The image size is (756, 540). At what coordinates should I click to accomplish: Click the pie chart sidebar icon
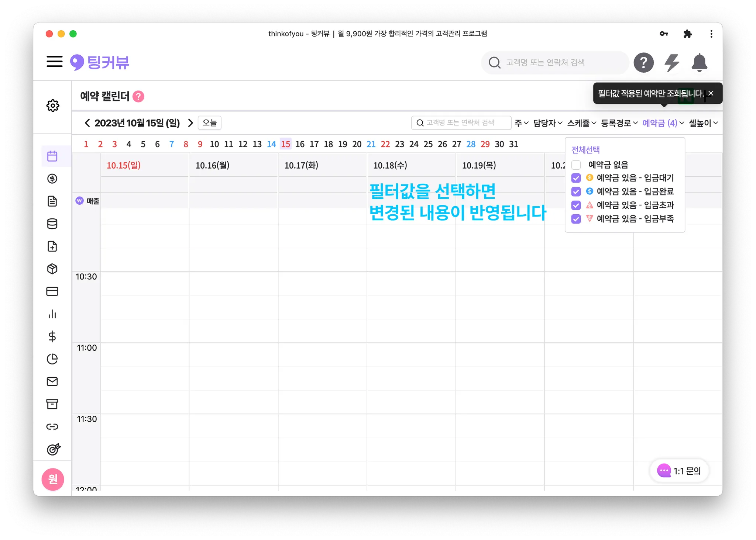tap(52, 359)
